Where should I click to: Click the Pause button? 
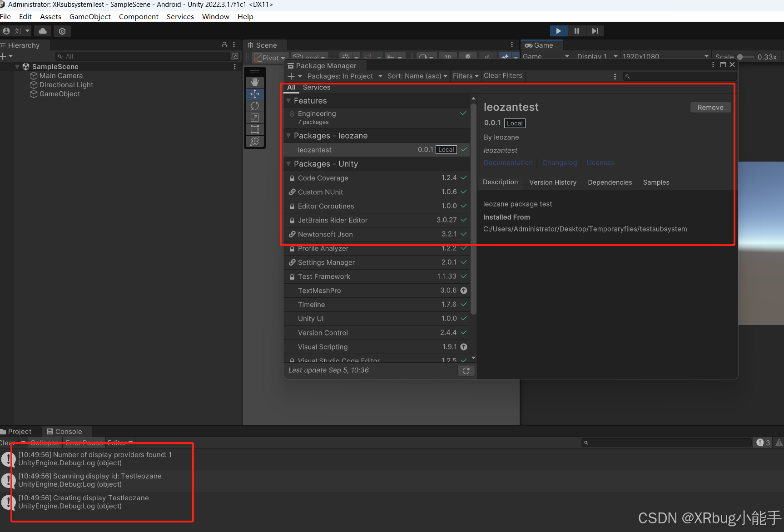click(x=577, y=31)
